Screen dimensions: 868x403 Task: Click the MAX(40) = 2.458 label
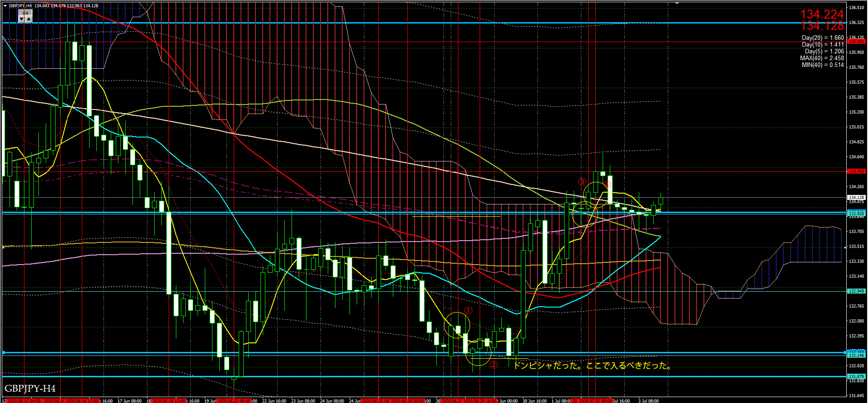[821, 58]
